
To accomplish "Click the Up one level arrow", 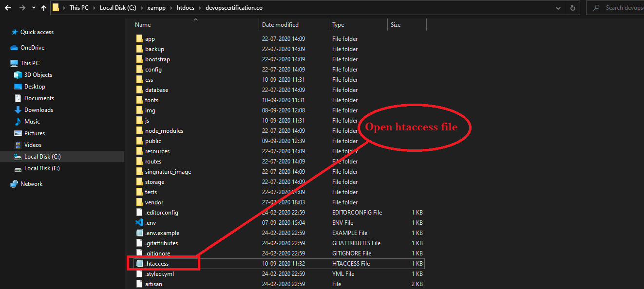I will click(x=44, y=8).
